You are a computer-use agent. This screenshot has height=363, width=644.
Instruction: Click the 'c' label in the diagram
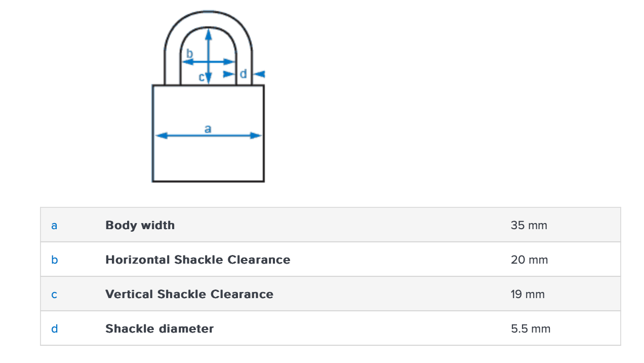tap(202, 77)
